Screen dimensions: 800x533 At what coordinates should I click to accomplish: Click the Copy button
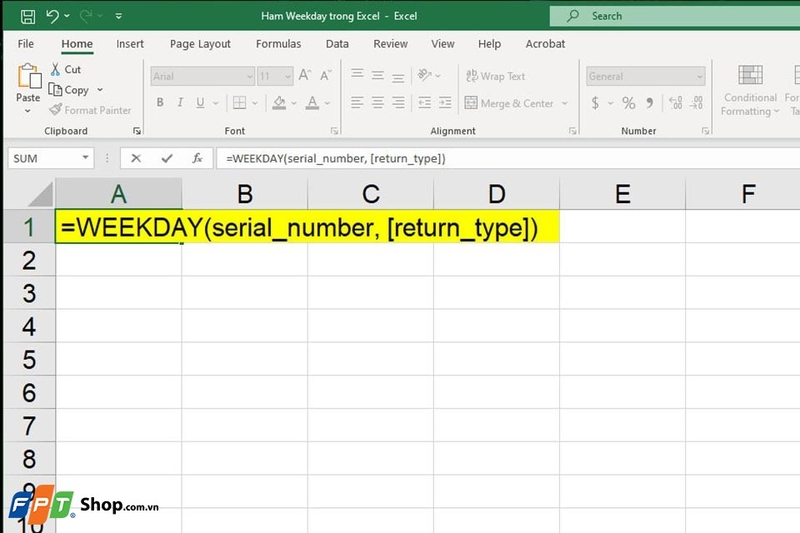[x=69, y=90]
